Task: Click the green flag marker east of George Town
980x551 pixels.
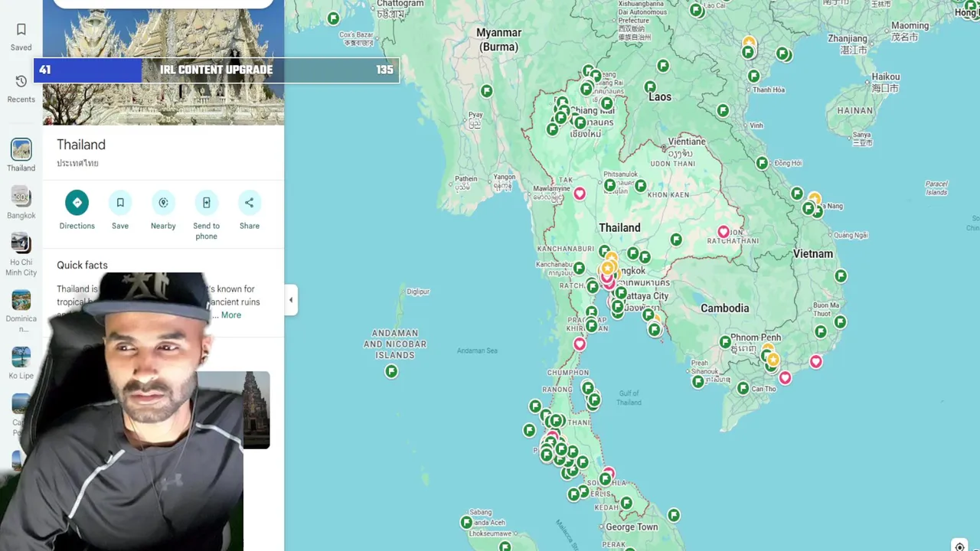Action: tap(673, 515)
